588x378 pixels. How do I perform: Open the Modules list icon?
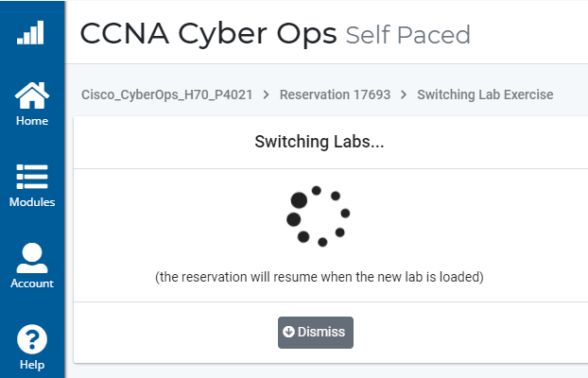tap(31, 178)
